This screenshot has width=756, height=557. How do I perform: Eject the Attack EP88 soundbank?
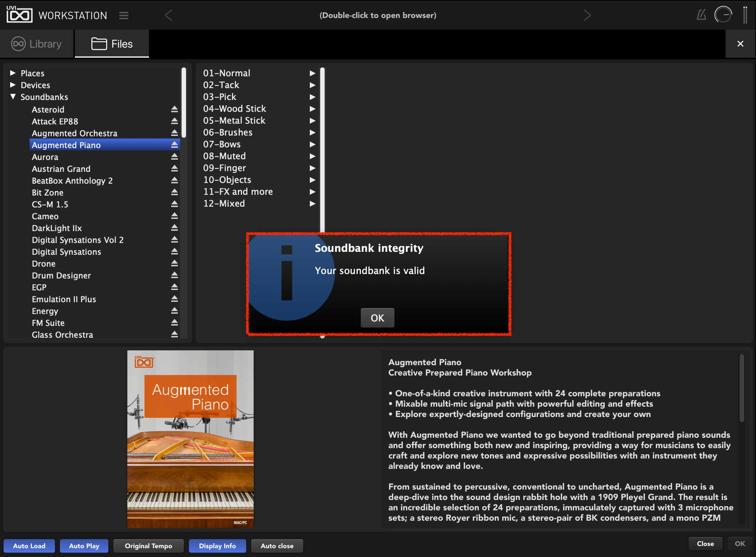coord(175,121)
